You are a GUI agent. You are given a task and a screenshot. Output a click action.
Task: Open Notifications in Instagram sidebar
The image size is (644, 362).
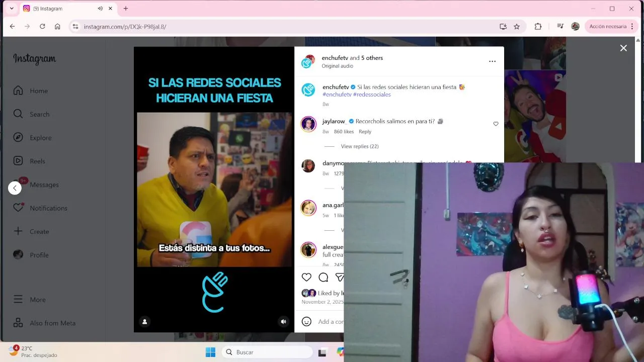(40, 208)
